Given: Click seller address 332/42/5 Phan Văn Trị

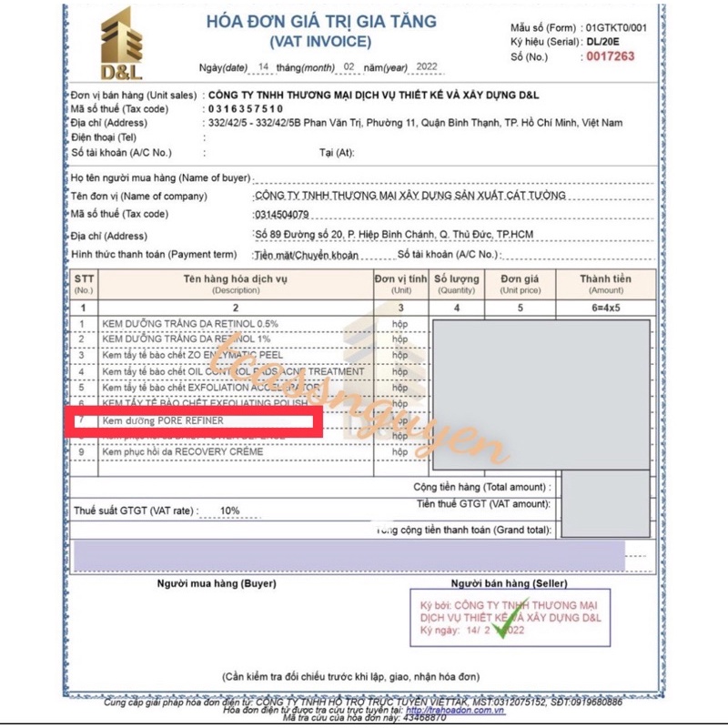Looking at the screenshot, I should (415, 123).
